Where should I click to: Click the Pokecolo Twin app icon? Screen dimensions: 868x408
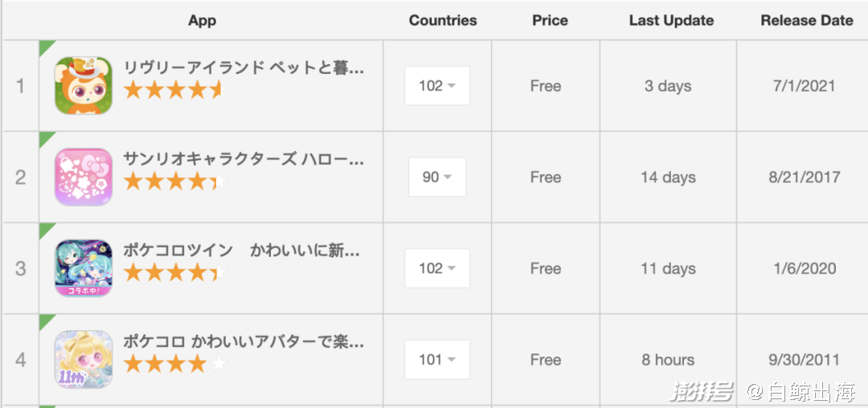coord(84,268)
